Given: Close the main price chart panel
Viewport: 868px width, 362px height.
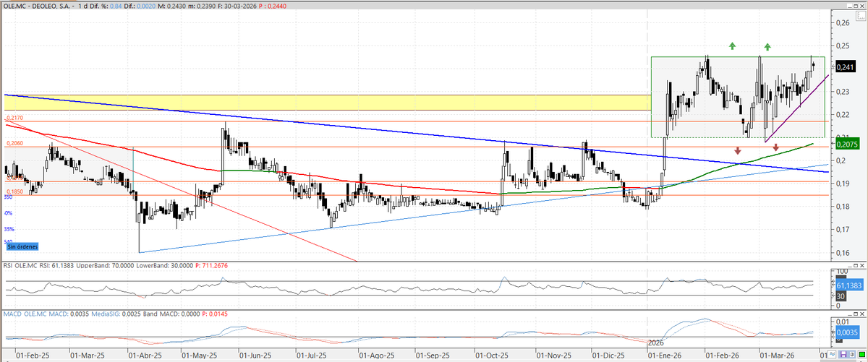Looking at the screenshot, I should click(862, 6).
